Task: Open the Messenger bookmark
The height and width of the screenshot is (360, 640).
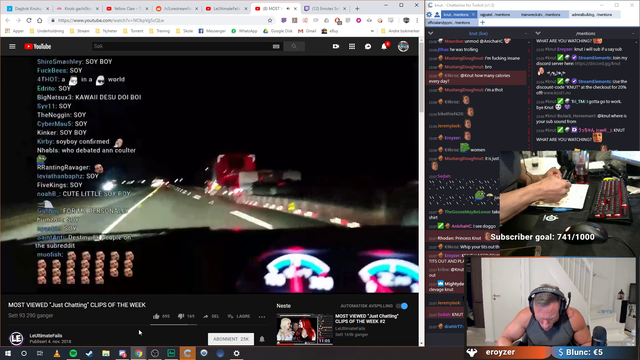Action: (x=212, y=31)
